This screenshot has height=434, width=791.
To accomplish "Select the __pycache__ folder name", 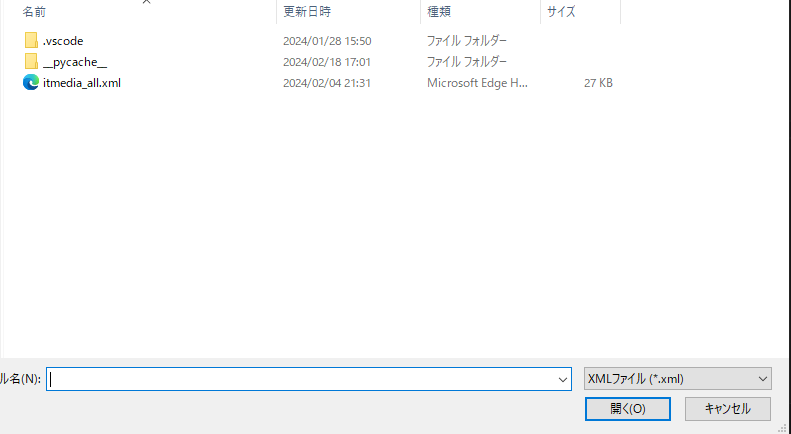I will pyautogui.click(x=75, y=62).
